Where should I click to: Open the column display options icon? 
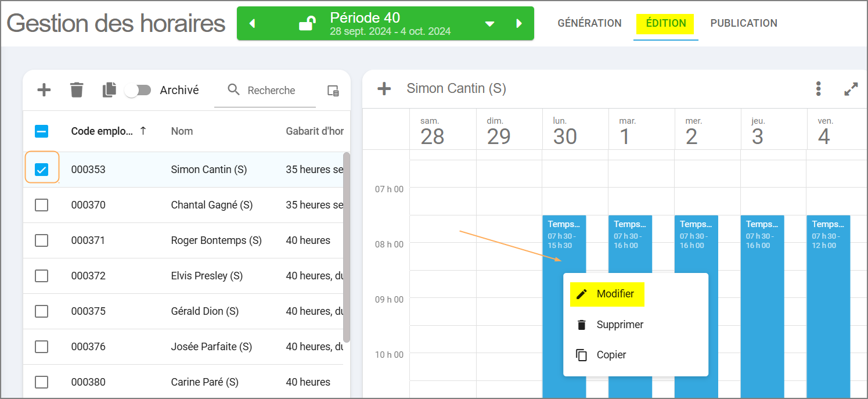(333, 90)
